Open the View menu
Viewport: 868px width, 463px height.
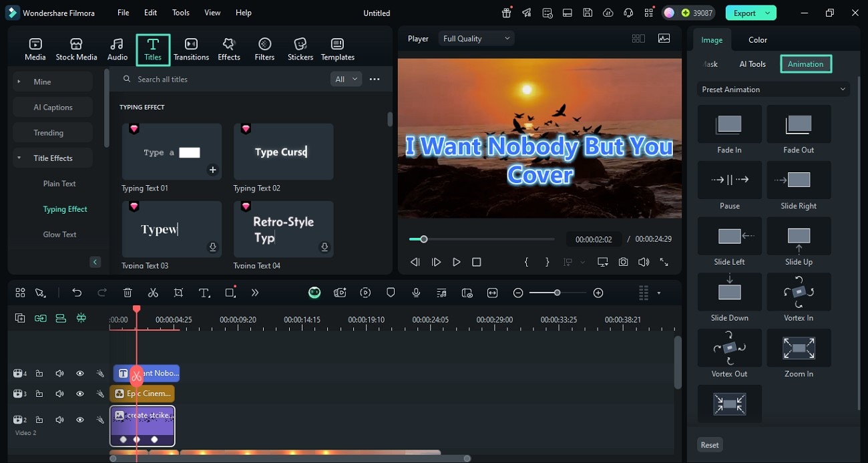[x=212, y=13]
